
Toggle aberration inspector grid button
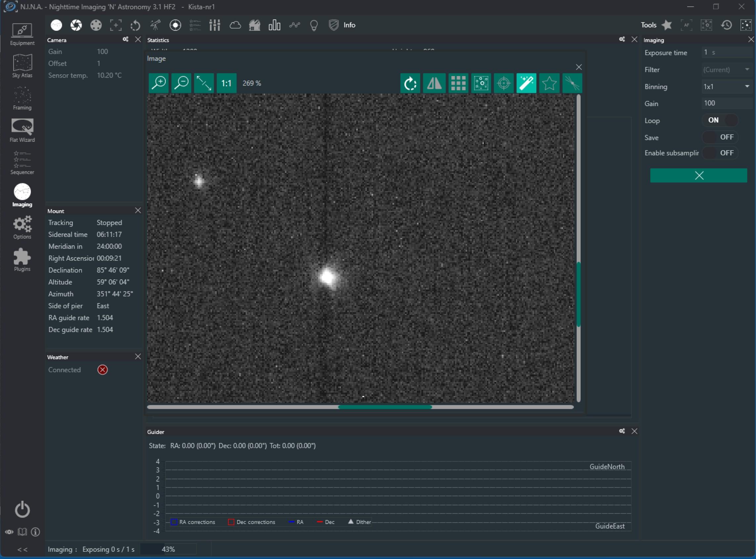458,83
